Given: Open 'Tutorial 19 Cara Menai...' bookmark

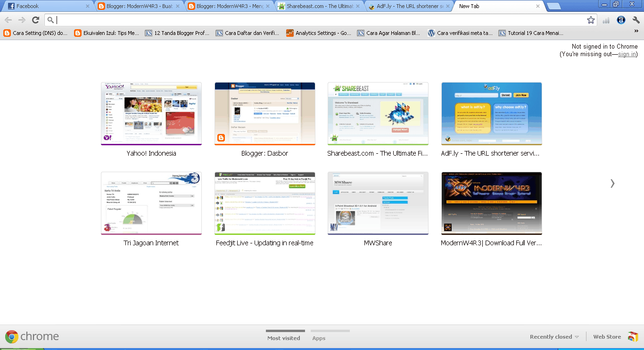Looking at the screenshot, I should (x=531, y=33).
